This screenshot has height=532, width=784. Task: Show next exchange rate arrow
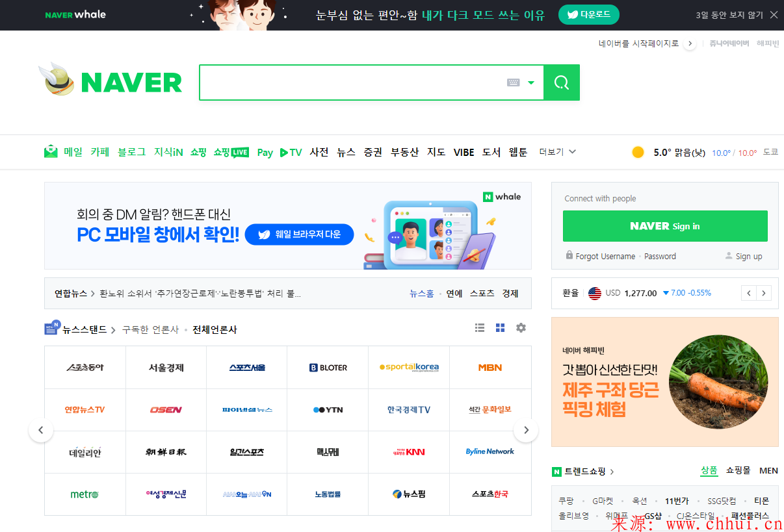click(764, 293)
